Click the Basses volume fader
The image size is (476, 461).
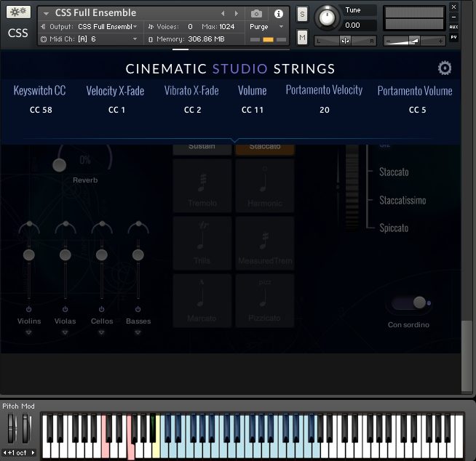(138, 254)
